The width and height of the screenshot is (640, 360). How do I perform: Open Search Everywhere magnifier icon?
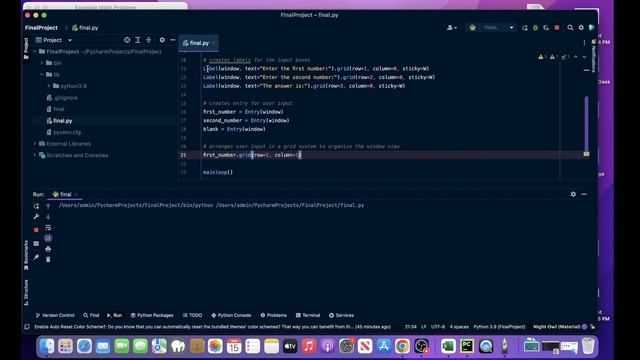point(570,28)
